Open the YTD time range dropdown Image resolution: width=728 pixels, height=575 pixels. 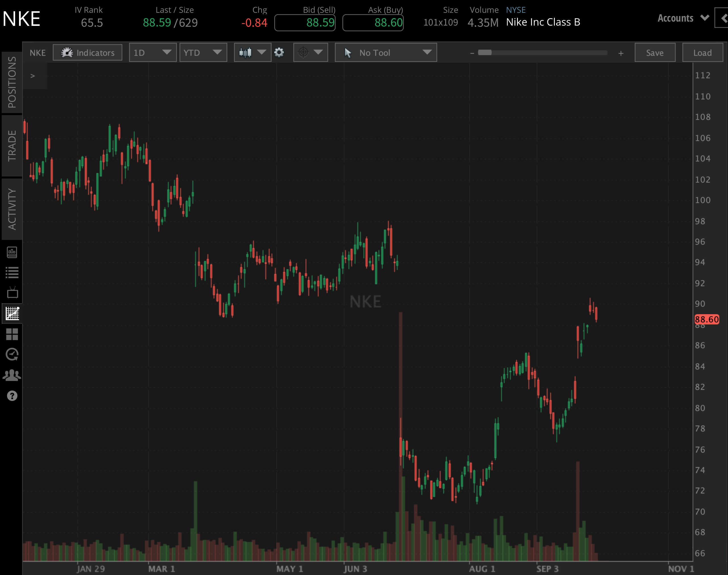coord(203,53)
